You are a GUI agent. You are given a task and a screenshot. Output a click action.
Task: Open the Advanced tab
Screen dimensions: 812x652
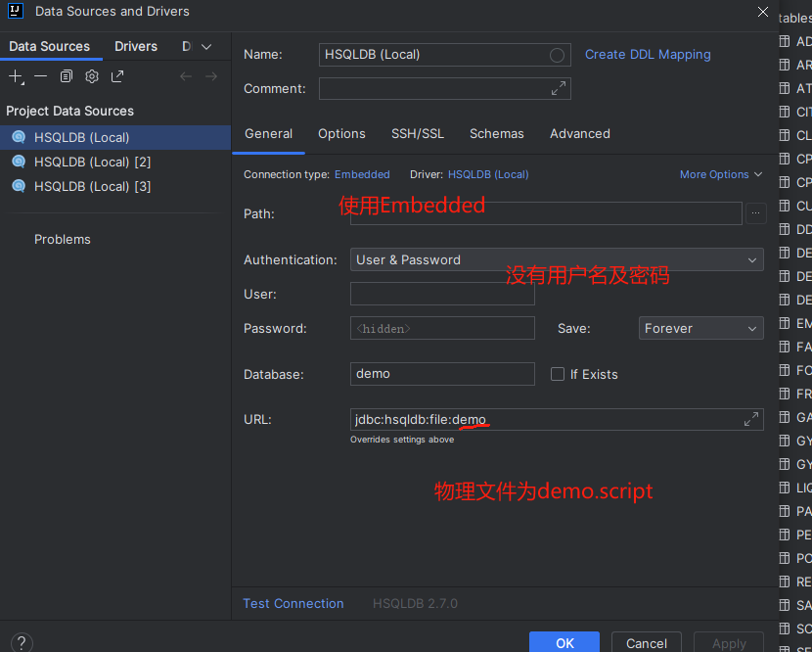tap(580, 134)
